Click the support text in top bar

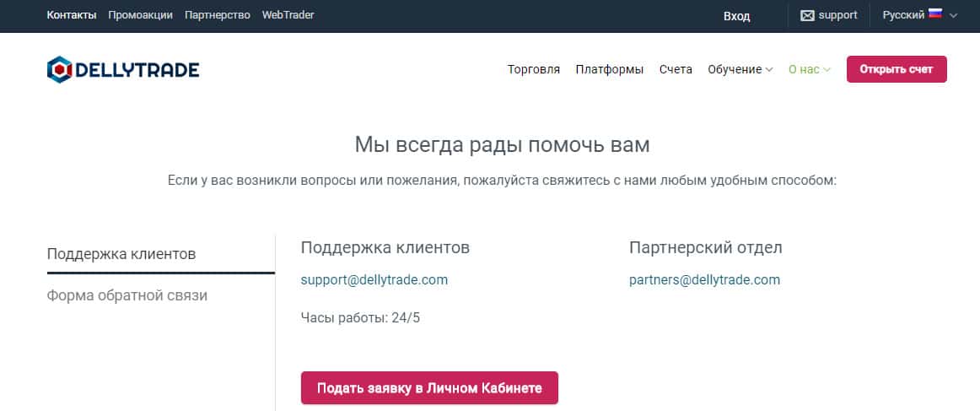coord(837,15)
